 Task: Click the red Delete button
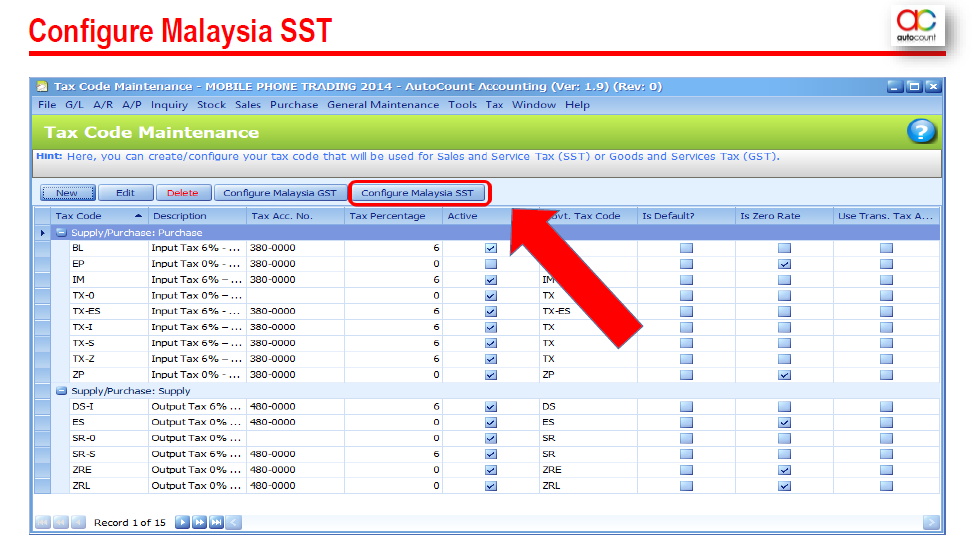pyautogui.click(x=183, y=193)
